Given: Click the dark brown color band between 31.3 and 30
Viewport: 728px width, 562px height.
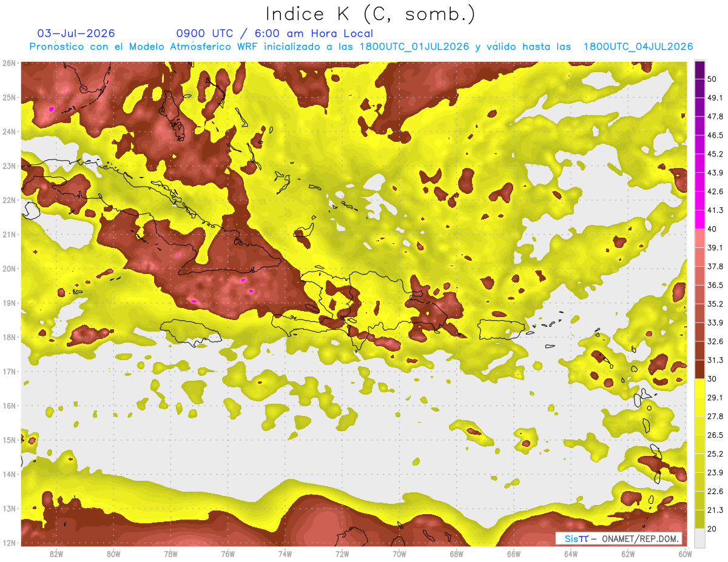Looking at the screenshot, I should pos(699,370).
